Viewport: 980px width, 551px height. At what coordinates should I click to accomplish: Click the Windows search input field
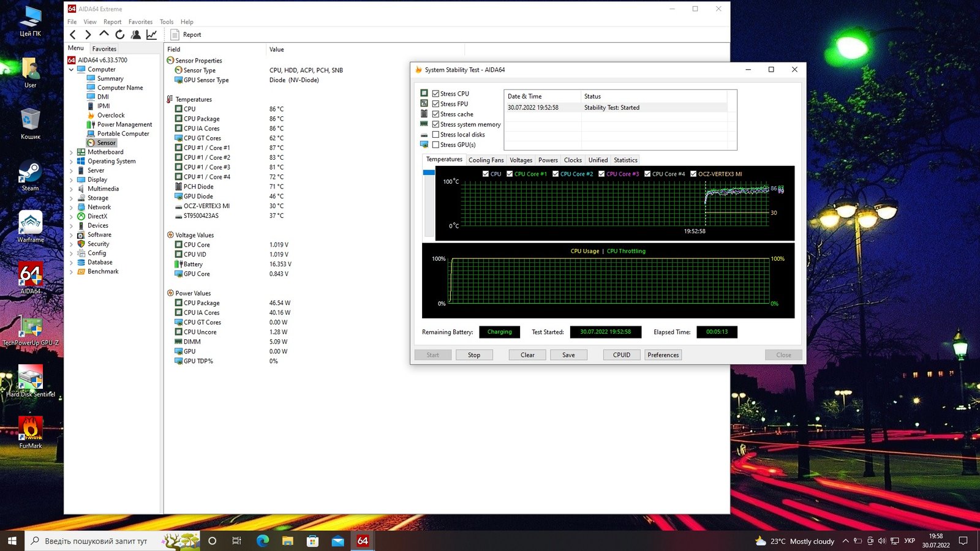pyautogui.click(x=96, y=541)
